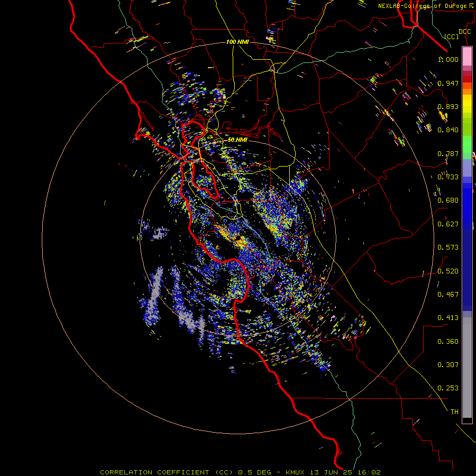Select the 0.840 scale value

point(448,130)
